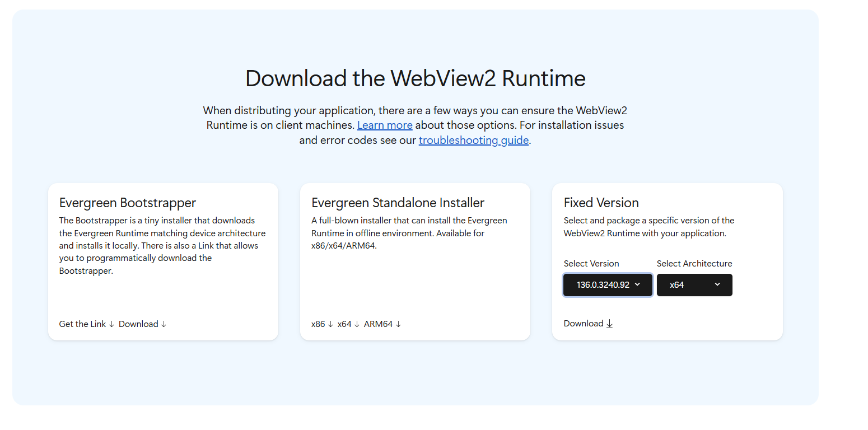
Task: Click the Evergreen Standalone Installer heading
Action: click(x=398, y=203)
